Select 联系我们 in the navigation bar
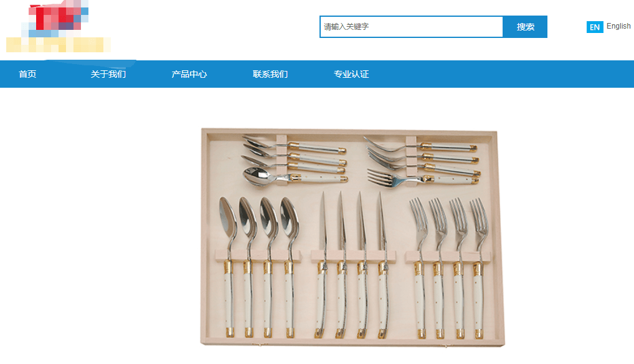The height and width of the screenshot is (364, 634). tap(270, 74)
